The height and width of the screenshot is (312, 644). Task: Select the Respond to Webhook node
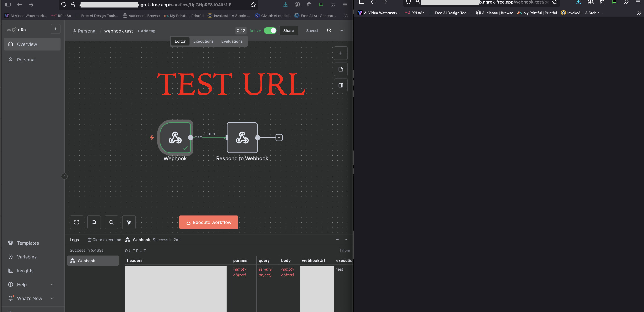click(242, 137)
